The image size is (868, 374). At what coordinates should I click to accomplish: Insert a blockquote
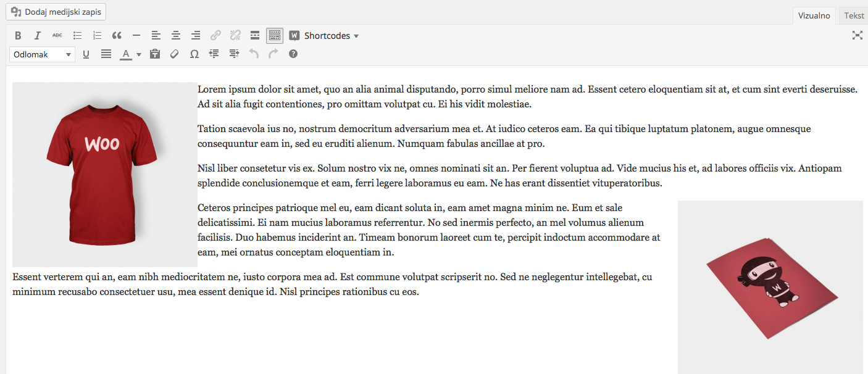[x=117, y=36]
